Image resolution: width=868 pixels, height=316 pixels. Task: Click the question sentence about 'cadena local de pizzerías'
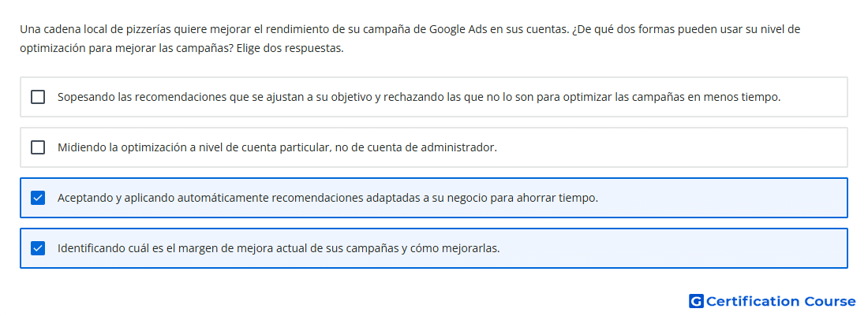pos(294,29)
